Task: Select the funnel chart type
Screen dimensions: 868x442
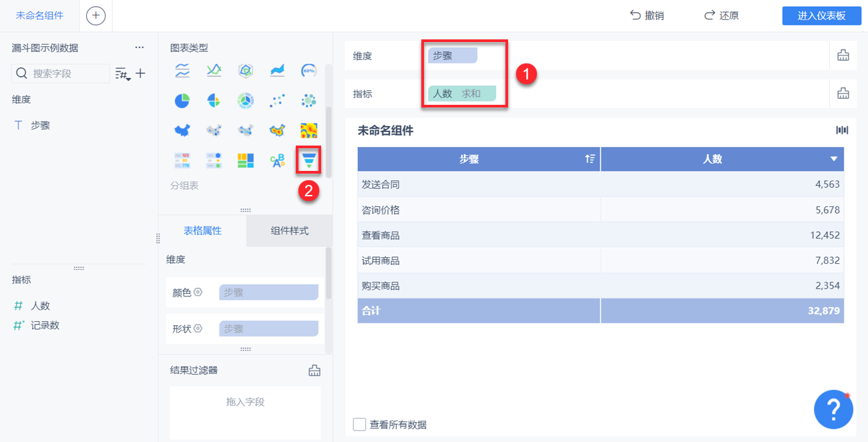Action: pyautogui.click(x=308, y=160)
